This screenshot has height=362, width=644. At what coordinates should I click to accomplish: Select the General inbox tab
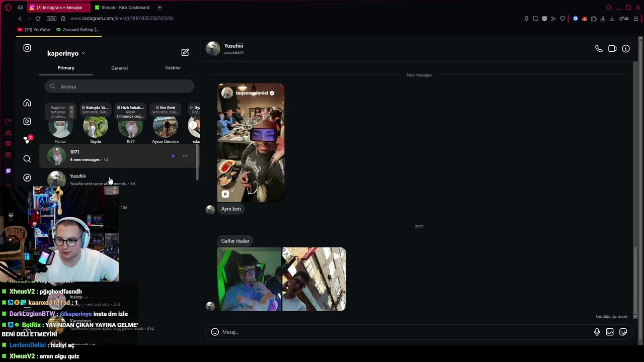tap(119, 68)
